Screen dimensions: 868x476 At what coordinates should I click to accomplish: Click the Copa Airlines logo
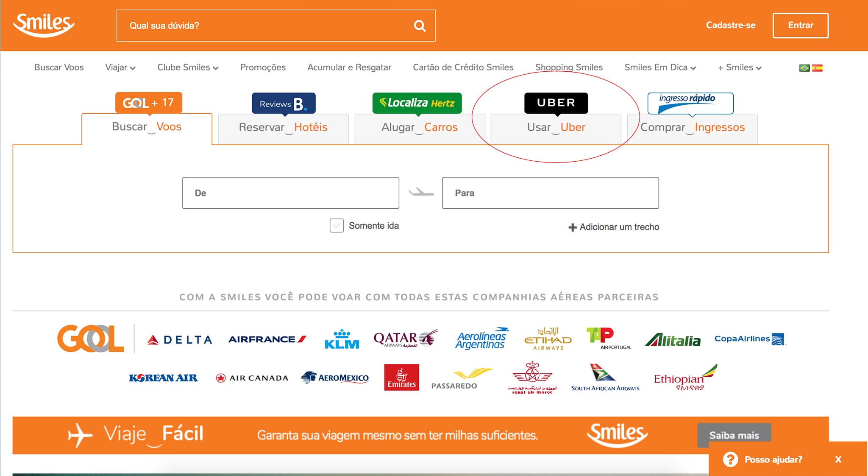coord(750,339)
